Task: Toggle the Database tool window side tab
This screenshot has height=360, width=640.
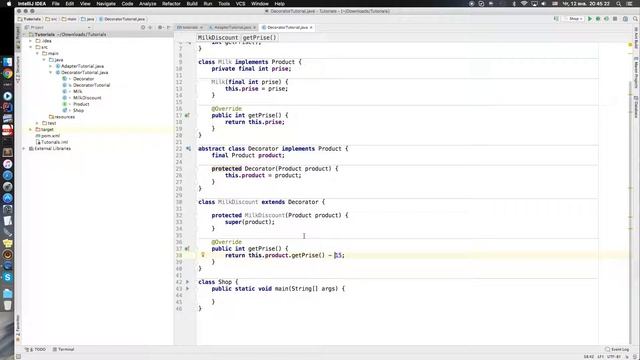Action: [x=636, y=107]
